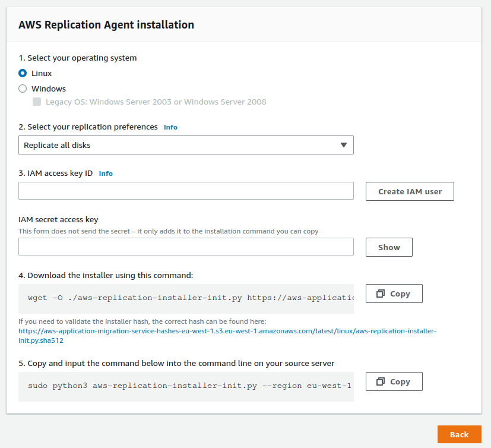Click the Legacy OS label text
The width and height of the screenshot is (491, 448).
coord(156,102)
